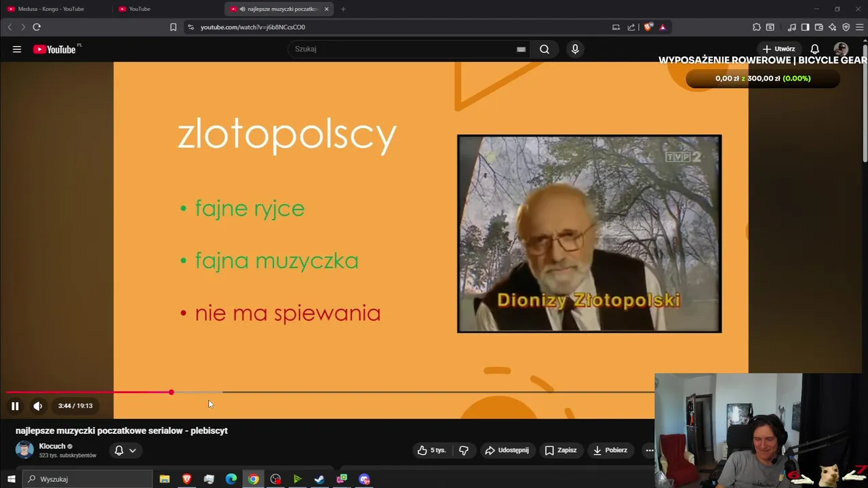
Task: Open File Explorer from taskbar
Action: pyautogui.click(x=164, y=479)
